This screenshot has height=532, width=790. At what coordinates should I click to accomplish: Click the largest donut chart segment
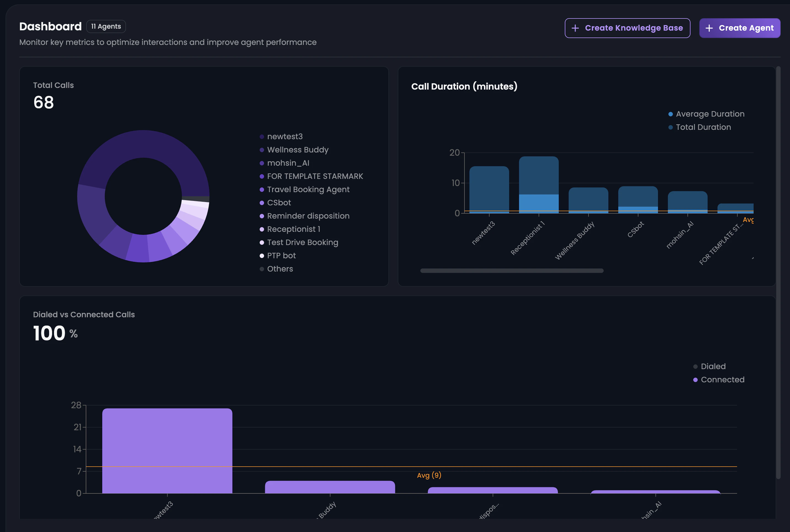[x=143, y=144]
